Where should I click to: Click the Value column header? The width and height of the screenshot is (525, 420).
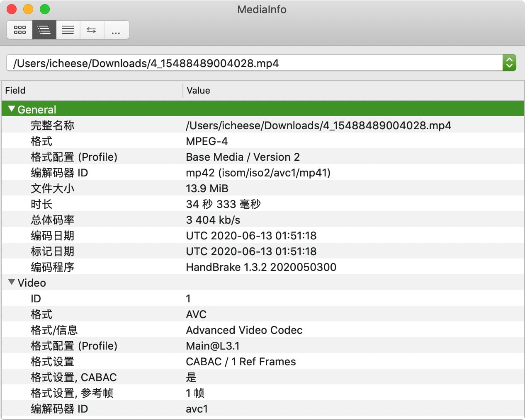[352, 90]
